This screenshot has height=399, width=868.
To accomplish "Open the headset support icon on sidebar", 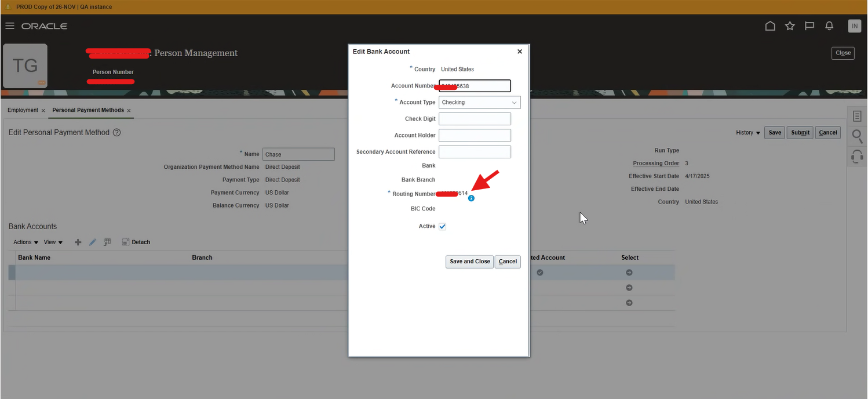I will [857, 156].
